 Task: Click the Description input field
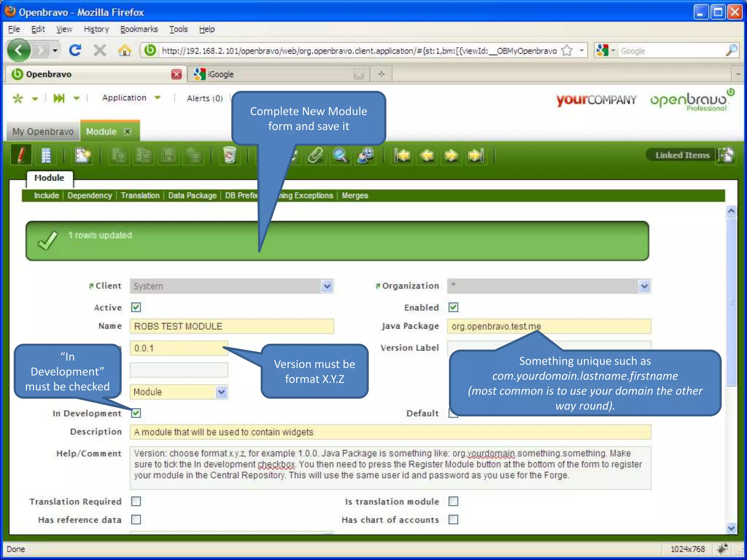point(390,432)
